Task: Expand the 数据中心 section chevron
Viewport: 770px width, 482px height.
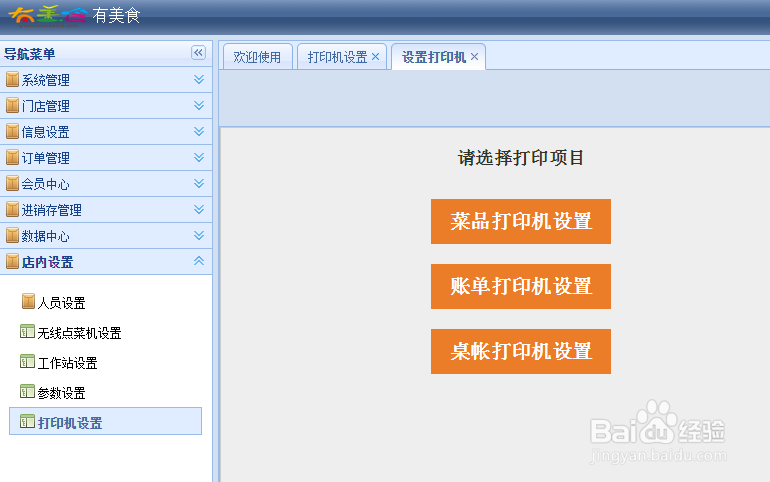Action: tap(199, 236)
